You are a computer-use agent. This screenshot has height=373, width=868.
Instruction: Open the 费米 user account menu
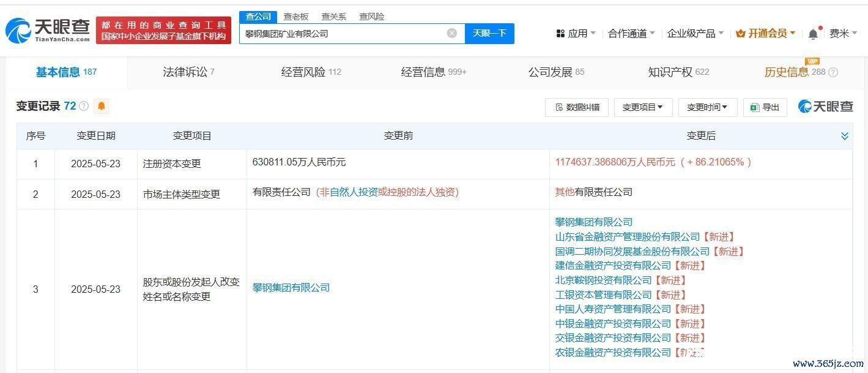pos(844,34)
